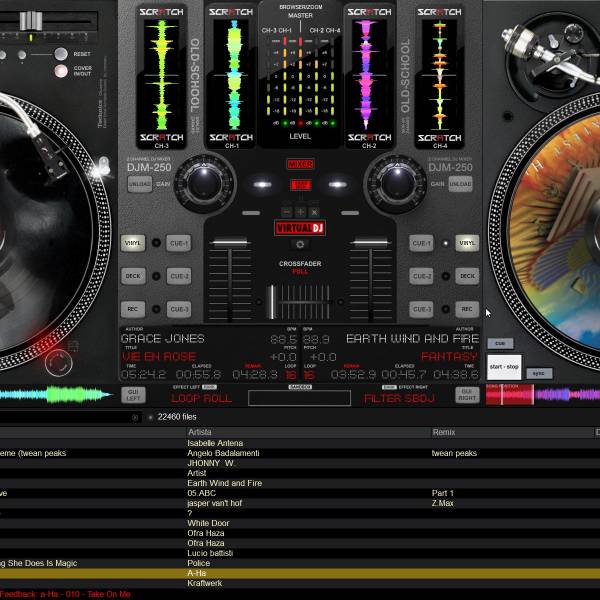Select the Angelo Badalamenti row

pos(300,453)
